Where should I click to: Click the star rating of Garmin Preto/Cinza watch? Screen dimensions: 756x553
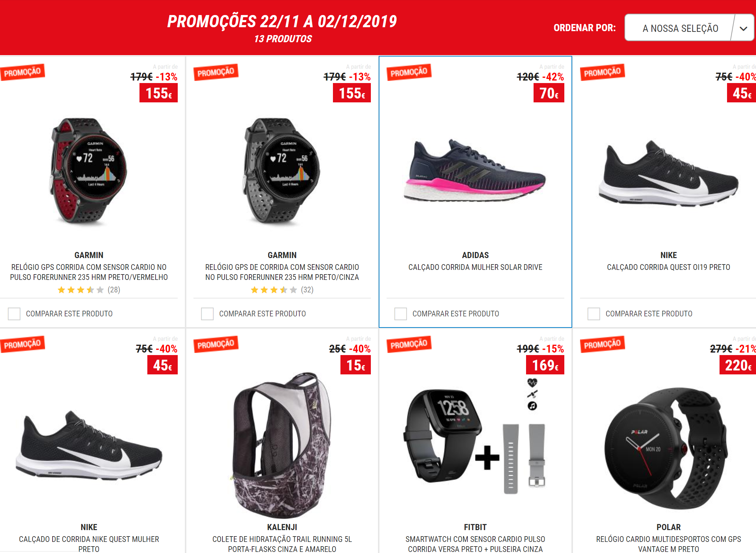tap(274, 290)
